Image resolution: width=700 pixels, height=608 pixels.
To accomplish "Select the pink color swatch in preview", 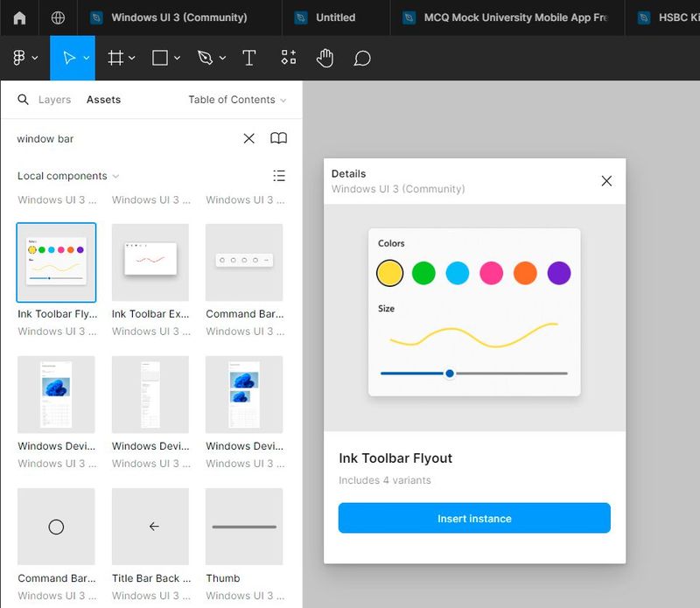I will 491,273.
